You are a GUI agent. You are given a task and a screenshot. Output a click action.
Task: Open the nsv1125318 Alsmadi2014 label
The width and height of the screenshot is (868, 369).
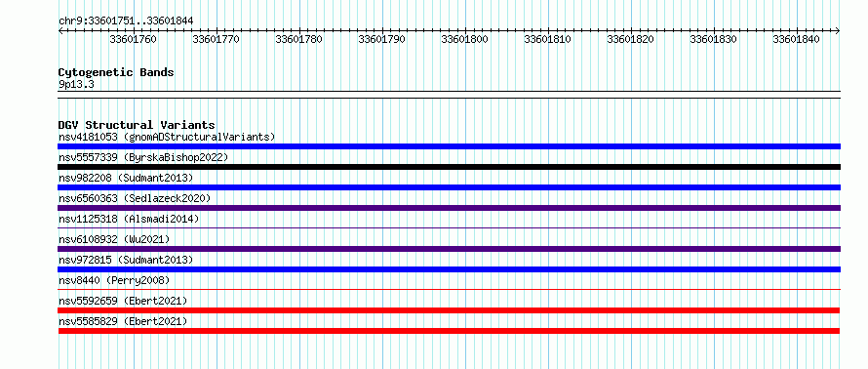pyautogui.click(x=129, y=219)
